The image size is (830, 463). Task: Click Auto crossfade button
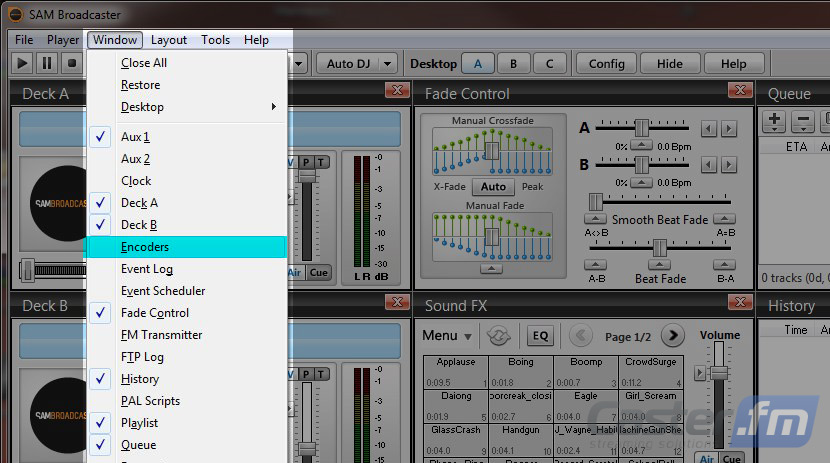tap(493, 186)
